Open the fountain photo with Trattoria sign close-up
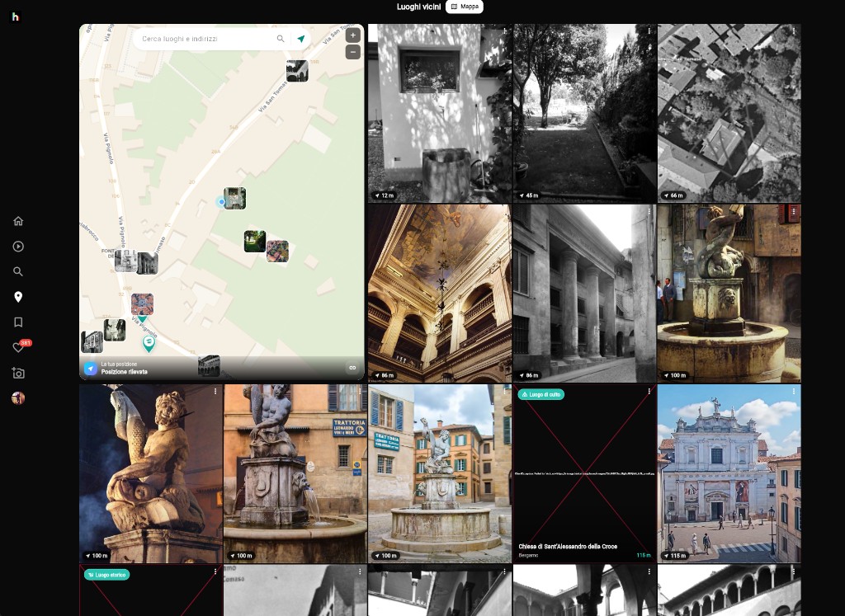The width and height of the screenshot is (845, 616). click(295, 474)
